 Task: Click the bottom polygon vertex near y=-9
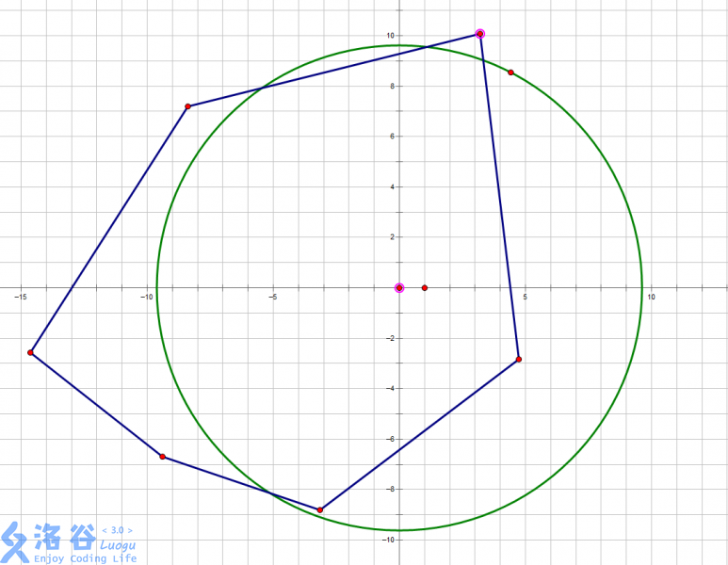(x=320, y=509)
